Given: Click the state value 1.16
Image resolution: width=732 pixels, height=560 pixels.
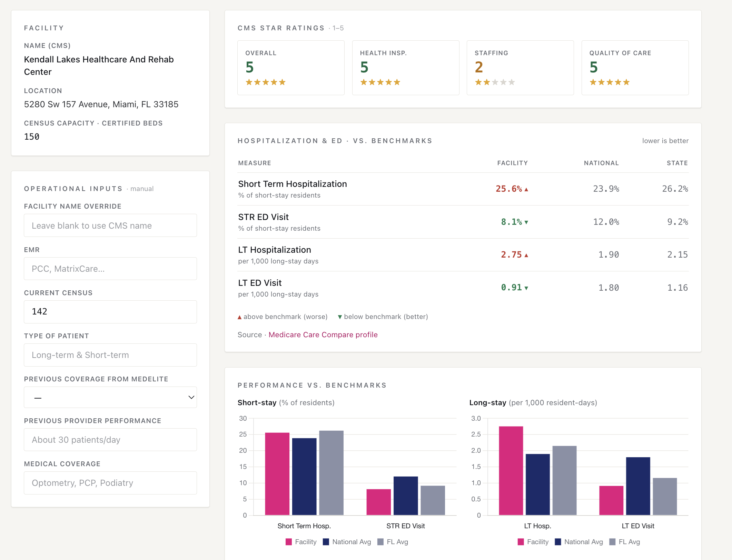Looking at the screenshot, I should click(x=677, y=288).
